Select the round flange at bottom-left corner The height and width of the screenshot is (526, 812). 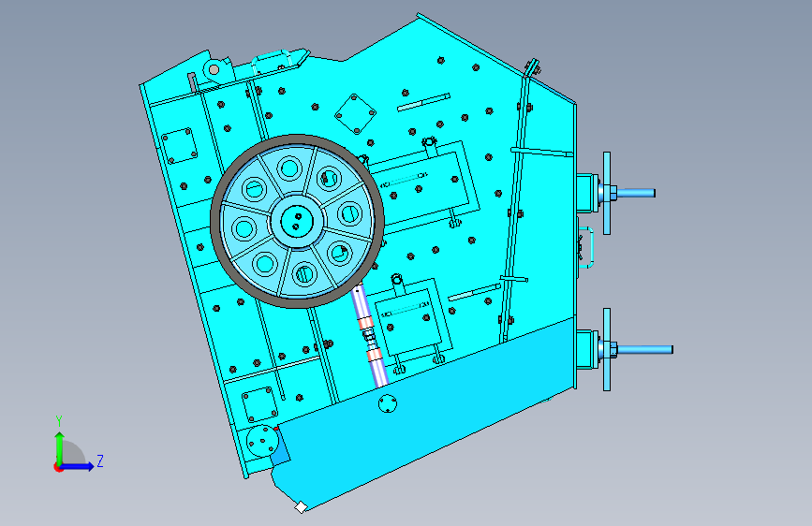[262, 441]
